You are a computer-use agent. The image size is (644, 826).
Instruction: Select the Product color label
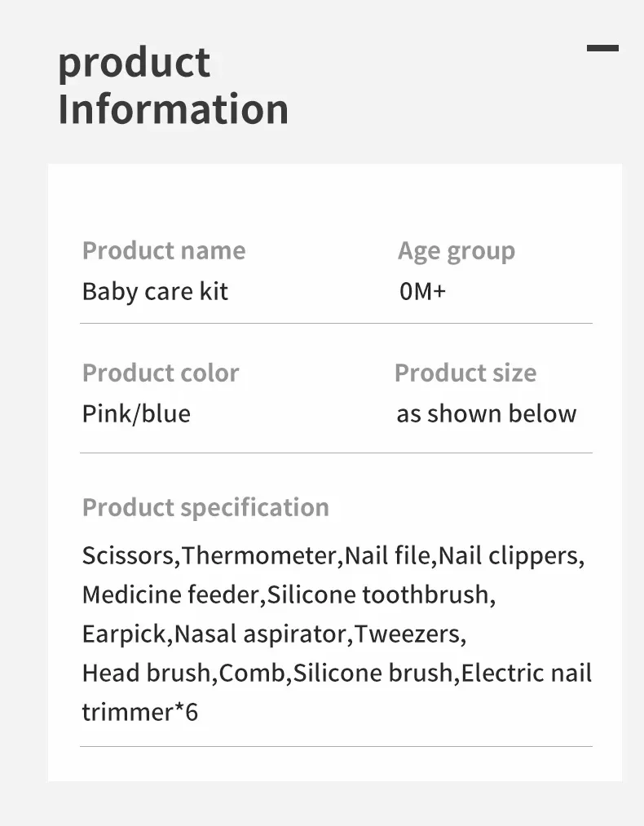(161, 373)
